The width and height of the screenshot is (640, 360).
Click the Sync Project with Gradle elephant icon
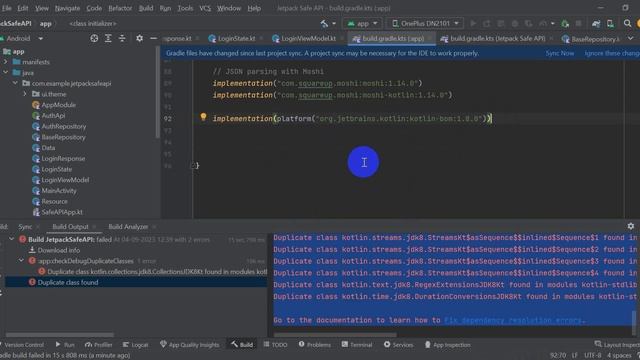point(596,24)
